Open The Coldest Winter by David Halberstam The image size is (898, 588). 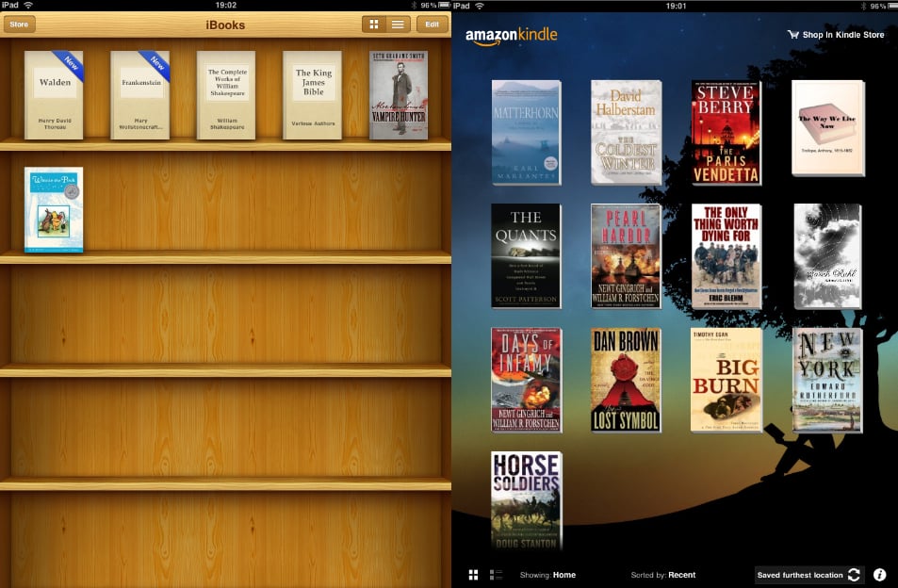point(626,132)
